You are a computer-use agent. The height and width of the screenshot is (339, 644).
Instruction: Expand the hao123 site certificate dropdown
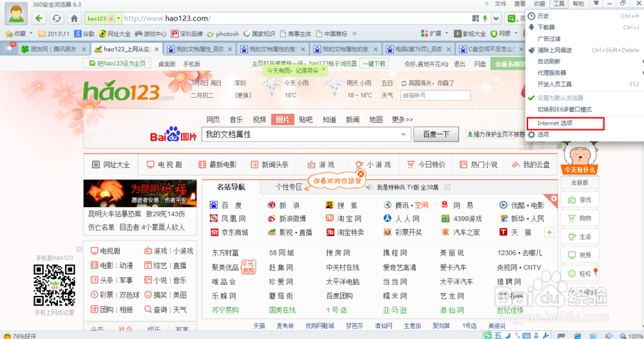point(118,19)
